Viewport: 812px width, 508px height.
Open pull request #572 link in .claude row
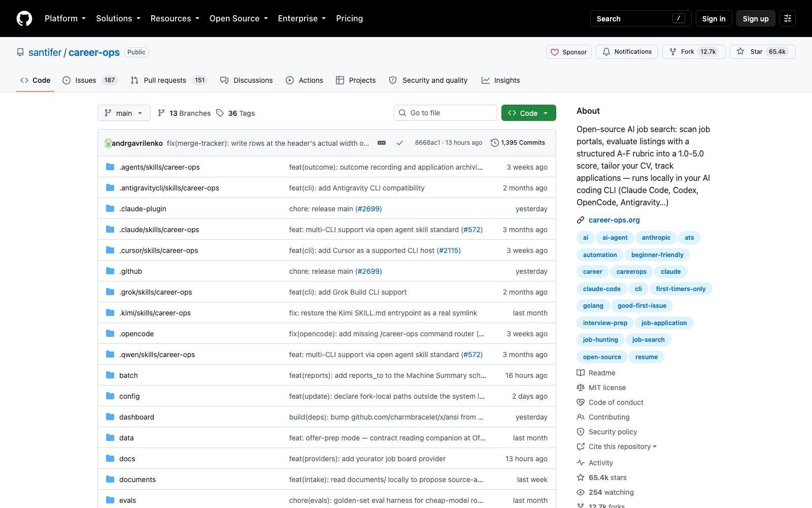[x=471, y=230]
